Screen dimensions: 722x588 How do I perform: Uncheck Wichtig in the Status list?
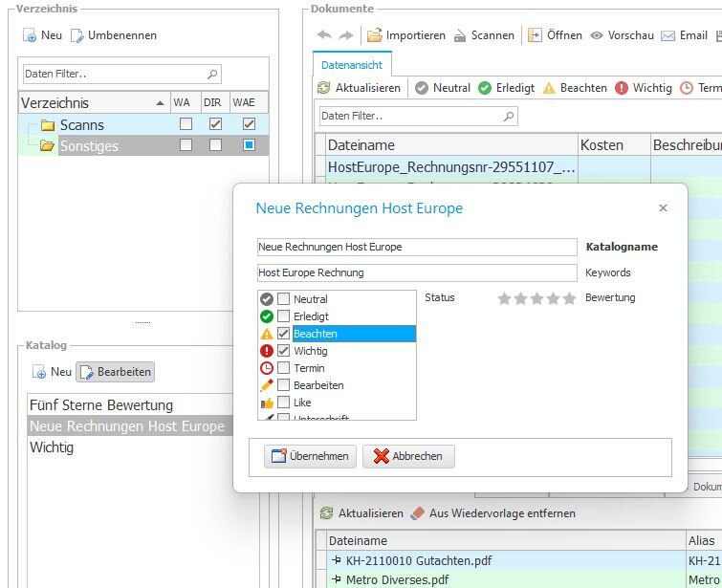pyautogui.click(x=284, y=350)
